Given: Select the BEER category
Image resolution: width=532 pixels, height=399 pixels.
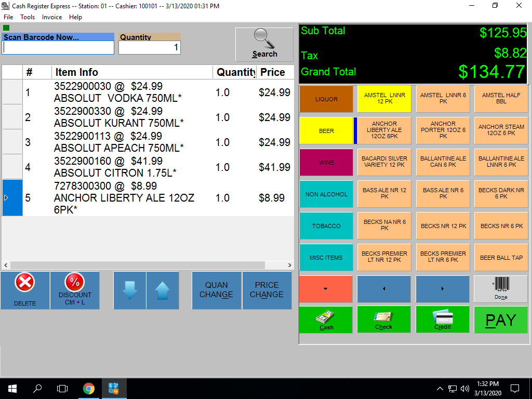Looking at the screenshot, I should pos(326,130).
